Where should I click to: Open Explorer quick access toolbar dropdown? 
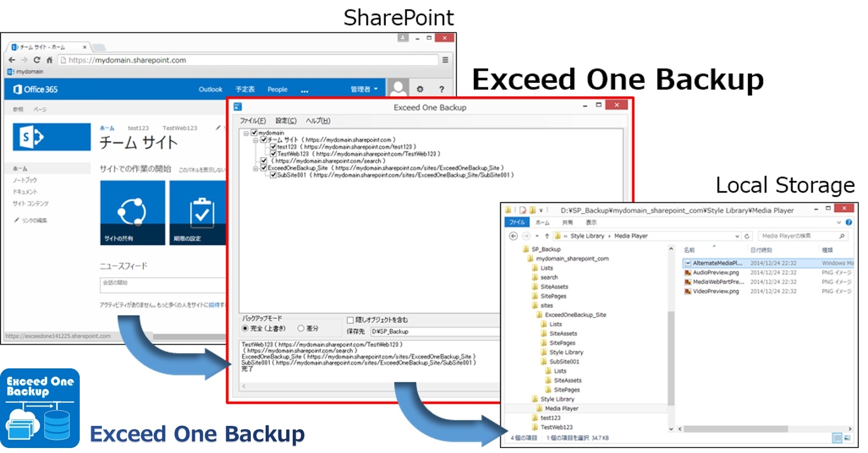pyautogui.click(x=541, y=210)
